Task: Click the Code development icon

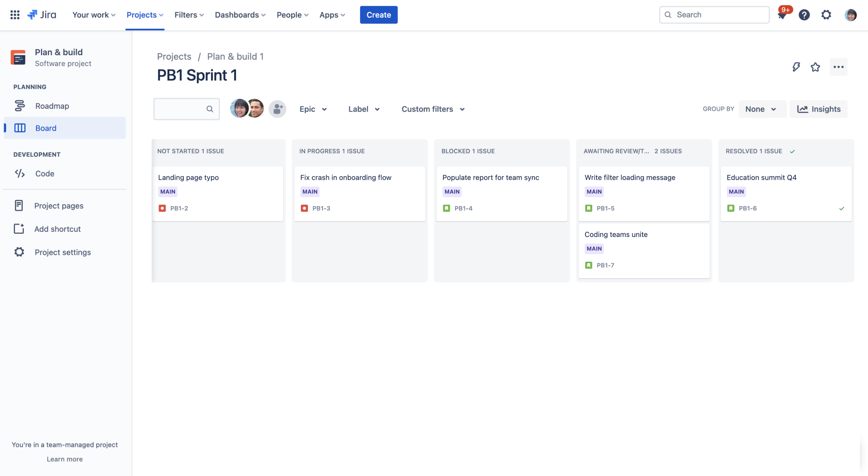Action: (x=20, y=174)
